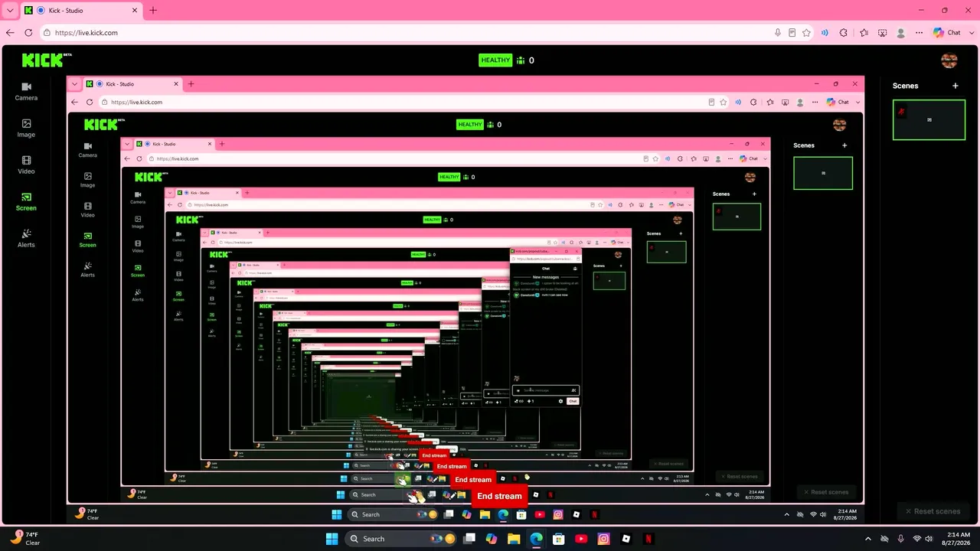Open the user avatar menu in Kick Studio
This screenshot has height=551, width=980.
pos(949,60)
